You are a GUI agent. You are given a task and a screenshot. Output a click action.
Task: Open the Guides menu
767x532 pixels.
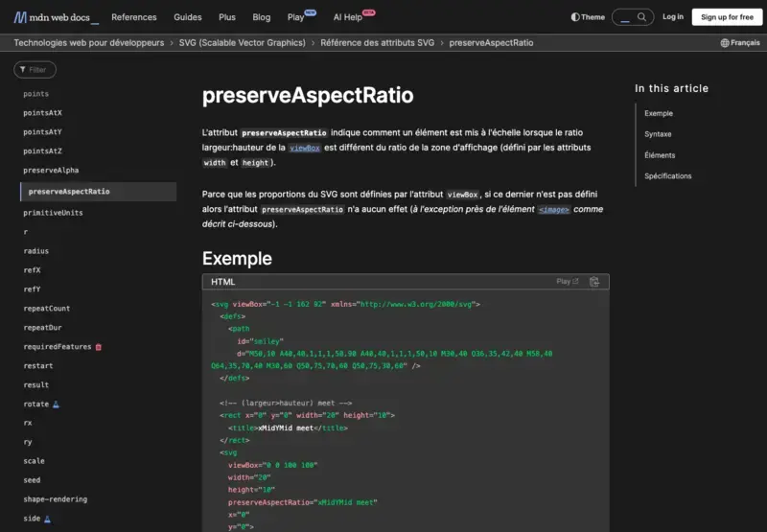coord(188,17)
